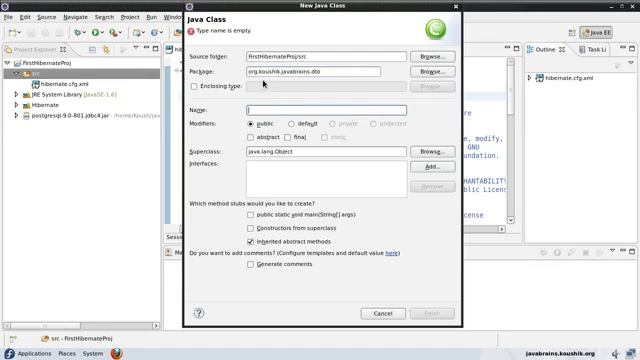This screenshot has height=360, width=640.
Task: Click the New Web Service toolbar icon
Action: (x=154, y=33)
